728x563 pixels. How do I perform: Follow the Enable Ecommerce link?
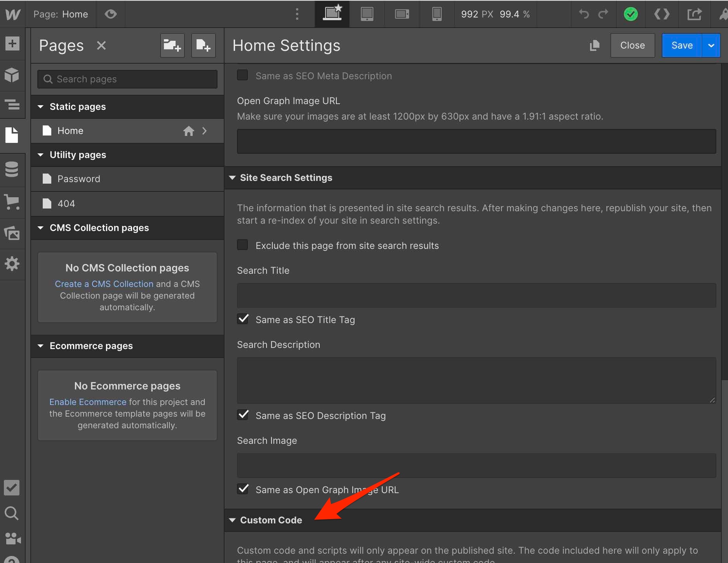[88, 402]
